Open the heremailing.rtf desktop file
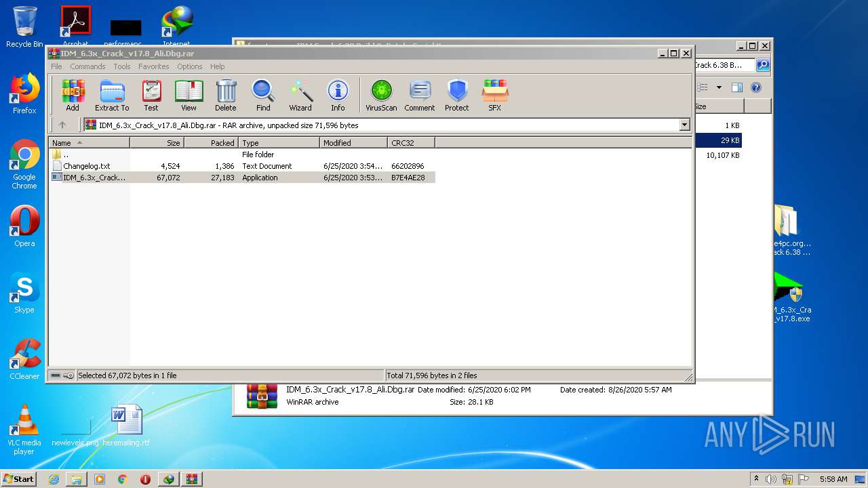The image size is (868, 488). pos(127,426)
